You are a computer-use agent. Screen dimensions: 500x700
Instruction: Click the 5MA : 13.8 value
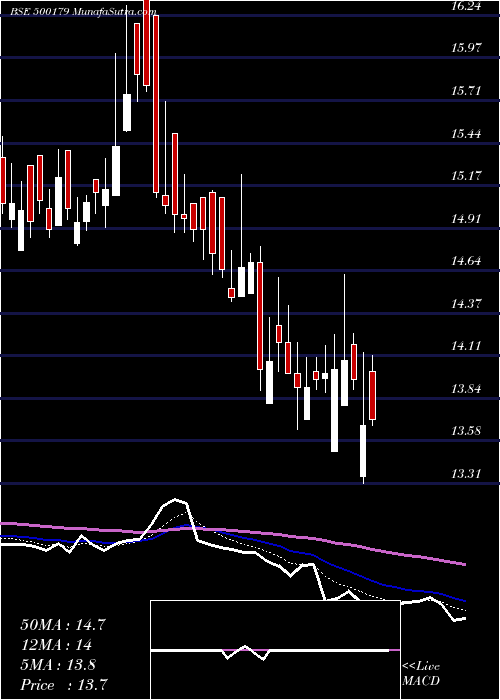pos(58,665)
